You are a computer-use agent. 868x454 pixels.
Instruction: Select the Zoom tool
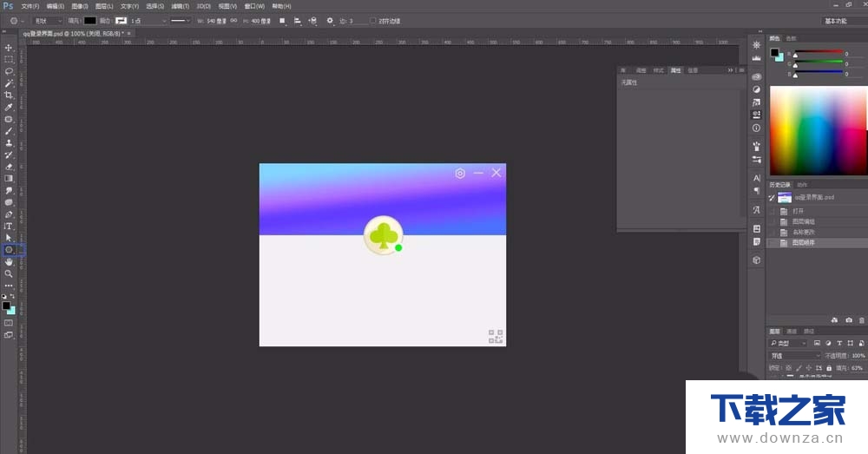pyautogui.click(x=9, y=273)
